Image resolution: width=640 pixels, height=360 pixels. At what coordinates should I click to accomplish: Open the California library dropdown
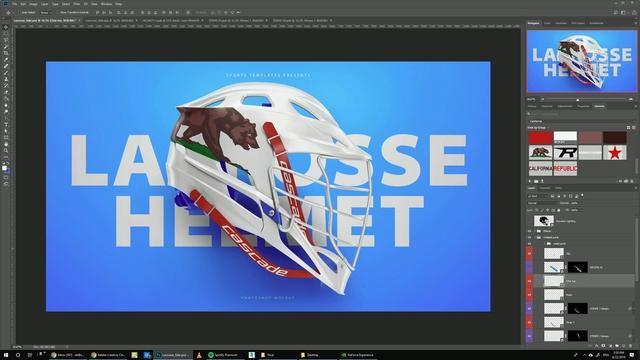(581, 121)
